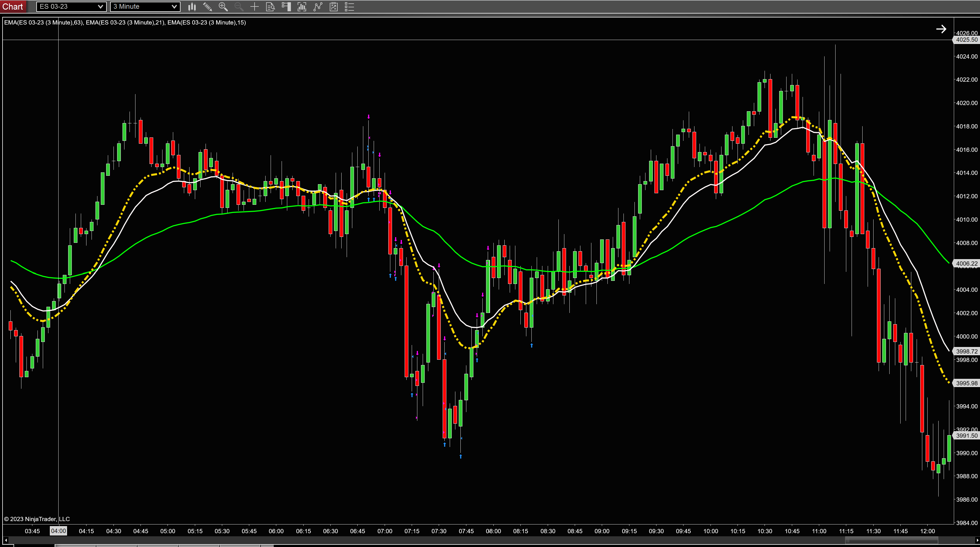This screenshot has height=547, width=980.
Task: Open the 3 Minute interval dropdown
Action: 145,6
